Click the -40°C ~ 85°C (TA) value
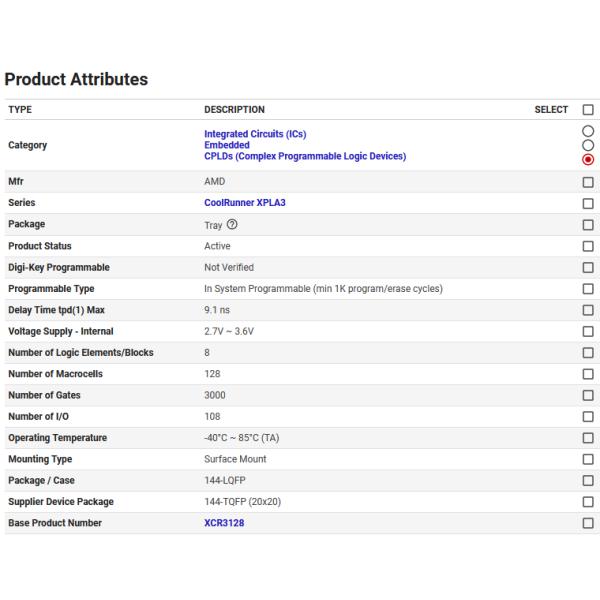The height and width of the screenshot is (600, 600). point(242,438)
